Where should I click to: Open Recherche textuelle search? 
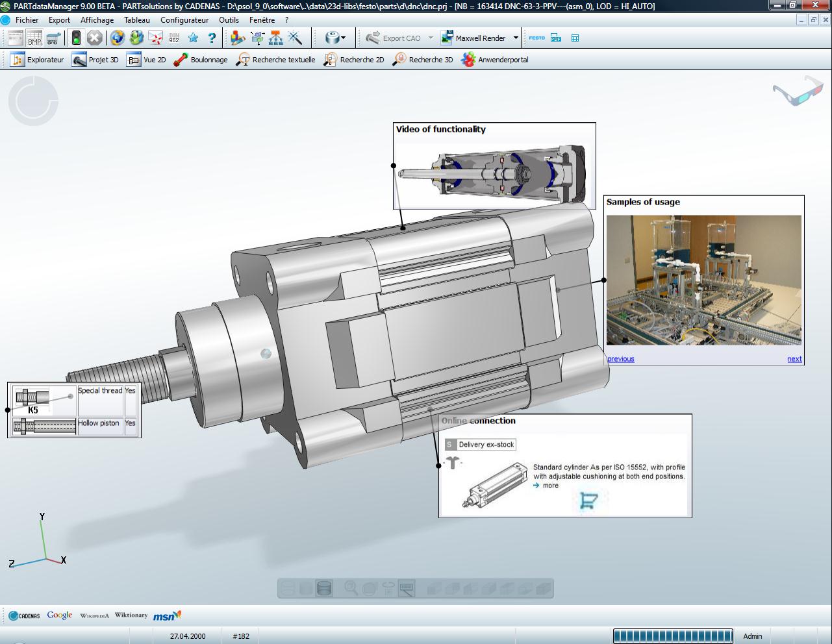[275, 60]
